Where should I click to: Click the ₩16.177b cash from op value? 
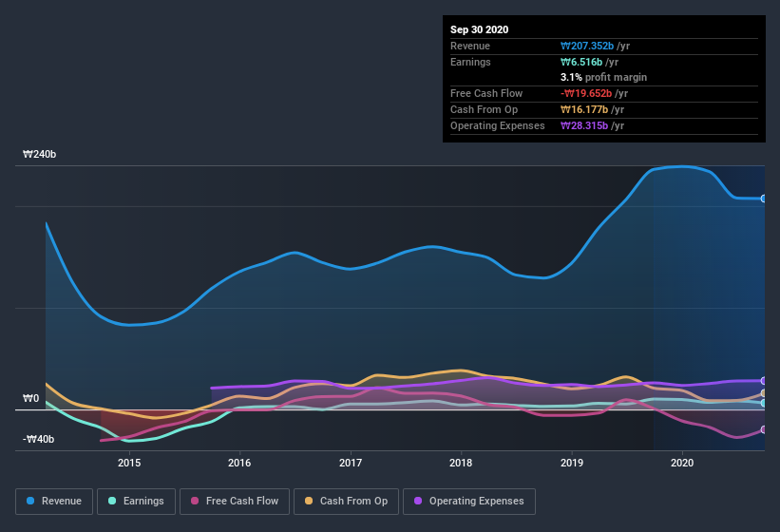tap(584, 109)
